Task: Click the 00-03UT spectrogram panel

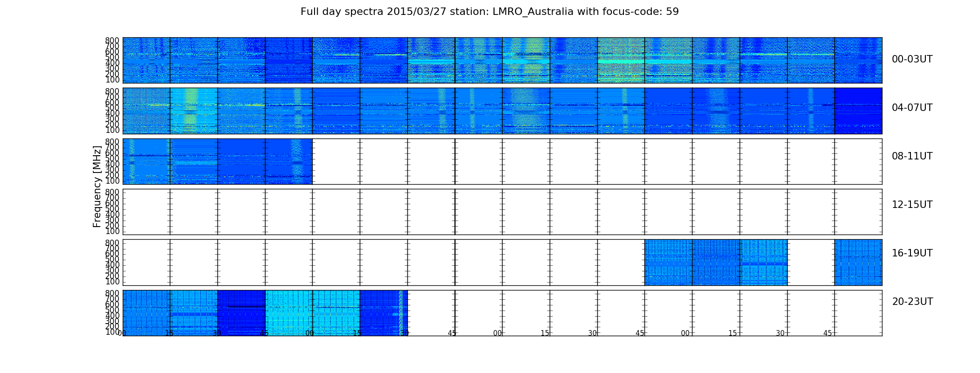Action: [x=502, y=60]
